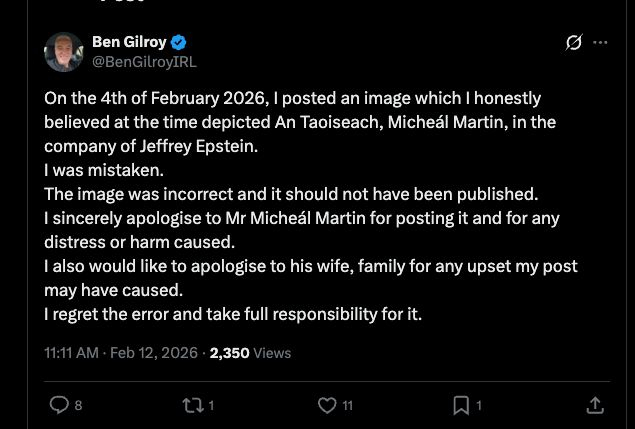Screen dimensions: 635x429
Task: Open the three-dot More options menu
Action: tap(600, 43)
